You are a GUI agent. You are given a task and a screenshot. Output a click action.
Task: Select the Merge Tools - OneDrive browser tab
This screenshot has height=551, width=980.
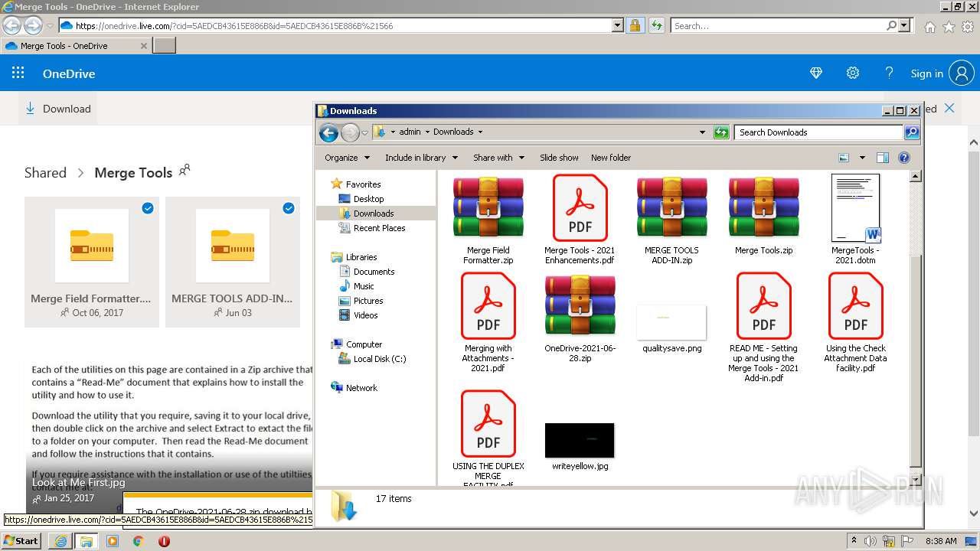click(x=76, y=46)
